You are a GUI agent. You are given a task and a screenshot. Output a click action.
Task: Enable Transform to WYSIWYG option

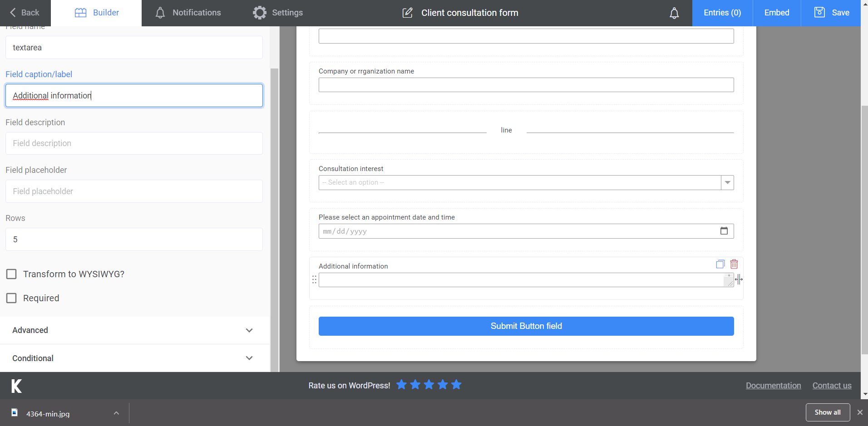pos(11,274)
